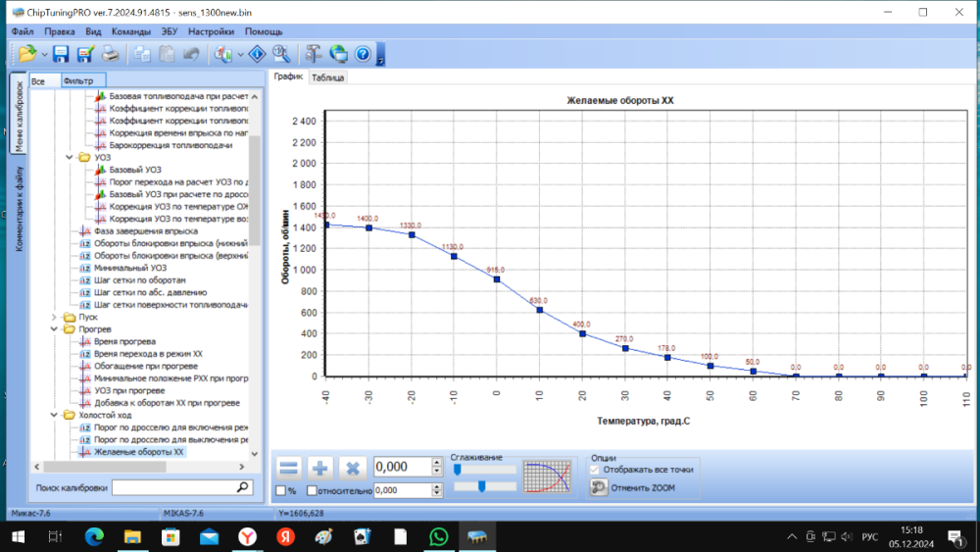Click the plus add-value icon below chart
The image size is (980, 552).
pos(320,469)
